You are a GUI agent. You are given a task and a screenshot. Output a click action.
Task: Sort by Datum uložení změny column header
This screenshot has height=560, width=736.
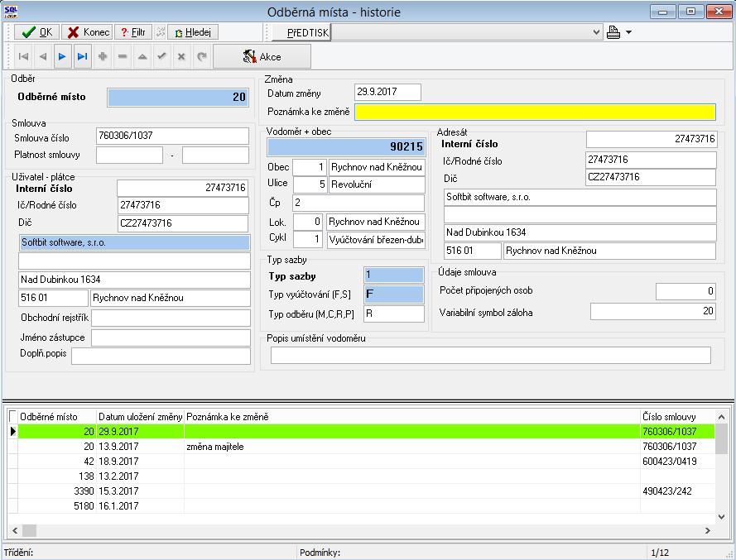(x=141, y=416)
